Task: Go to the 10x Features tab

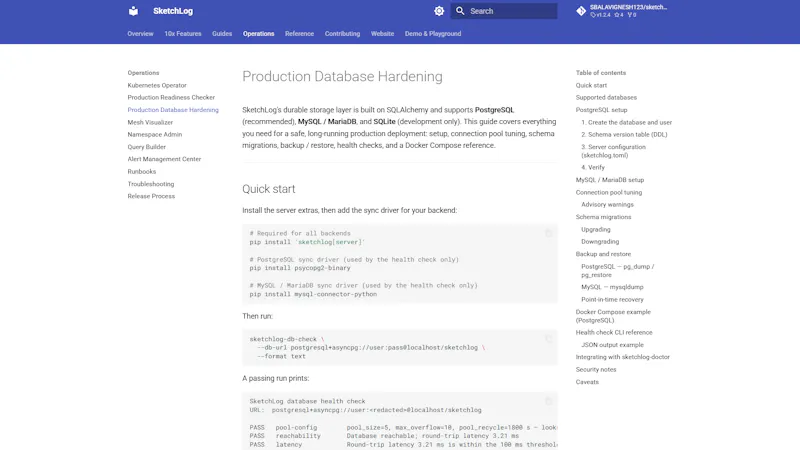Action: pos(183,34)
